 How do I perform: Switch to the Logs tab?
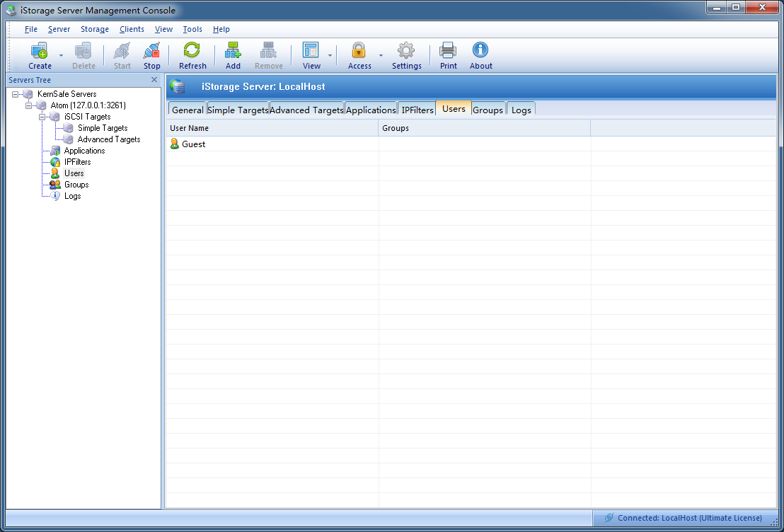pos(521,110)
